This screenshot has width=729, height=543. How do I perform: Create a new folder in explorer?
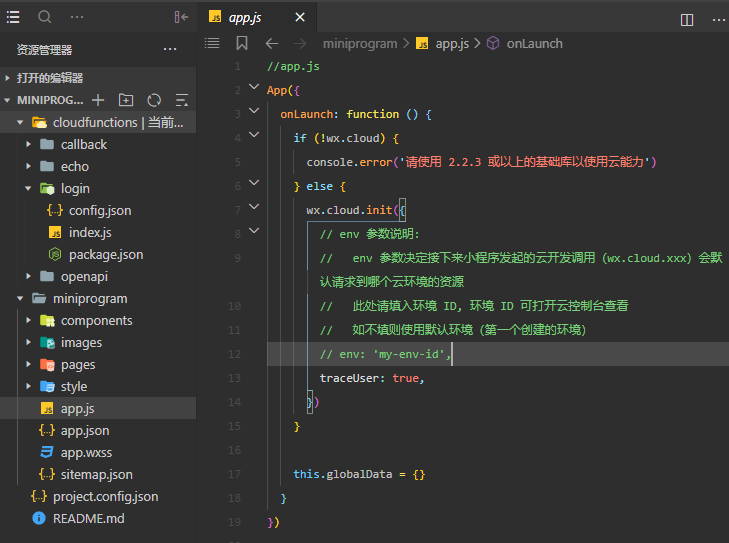click(126, 100)
